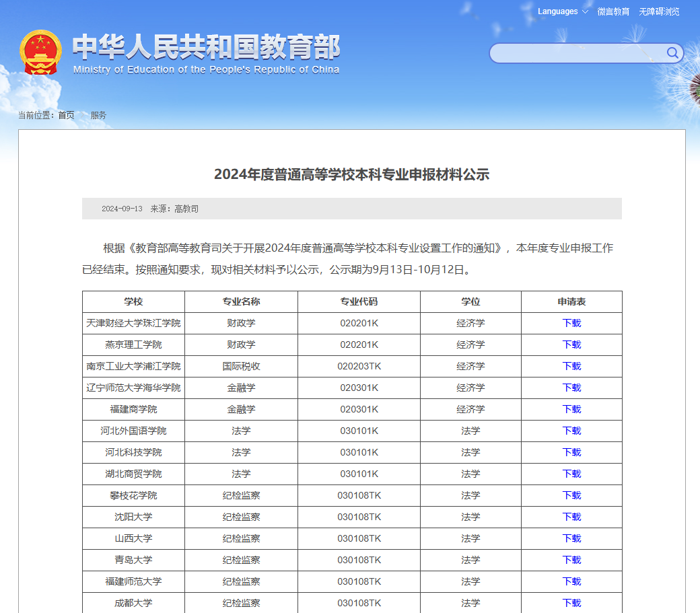Go to 服务 in breadcrumb
700x613 pixels.
click(98, 115)
